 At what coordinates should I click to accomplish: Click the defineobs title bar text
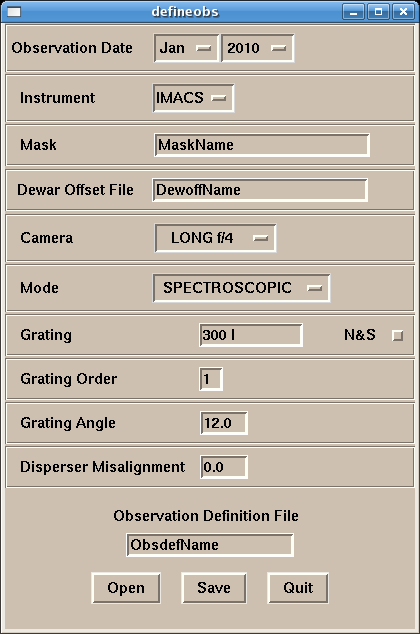tap(185, 12)
